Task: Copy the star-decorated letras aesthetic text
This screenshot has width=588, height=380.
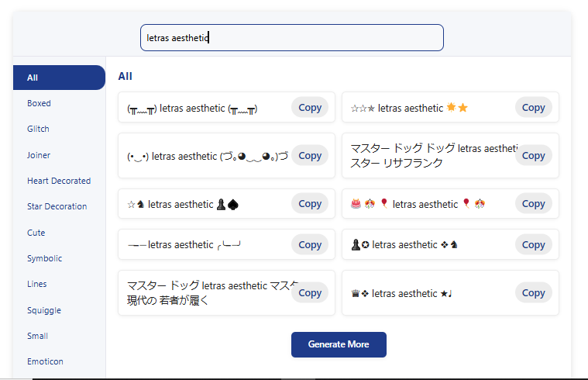Action: pos(533,108)
